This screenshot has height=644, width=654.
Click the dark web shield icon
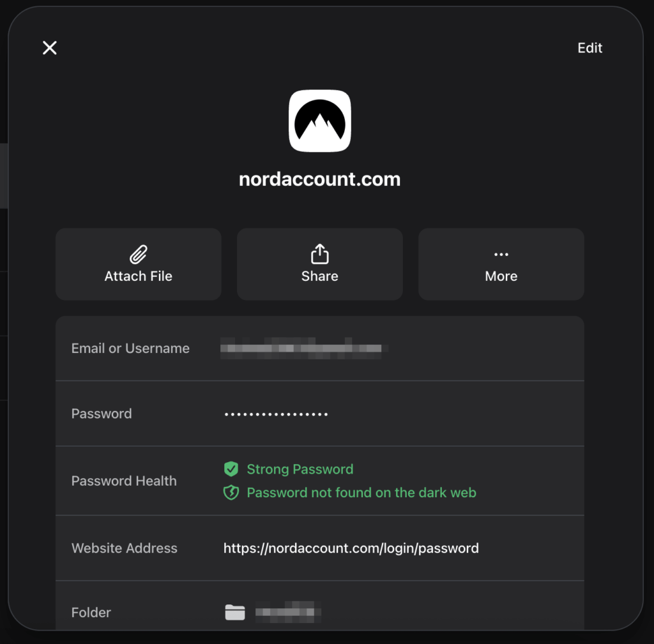pos(231,493)
